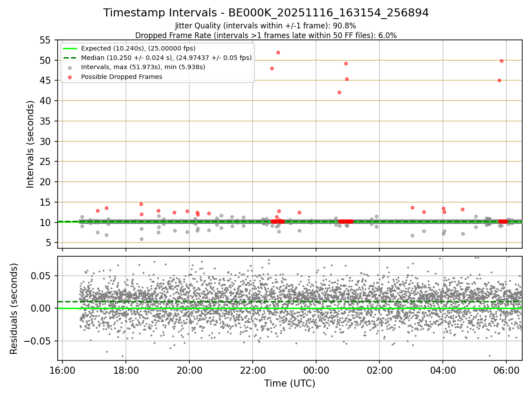Click the x-axis tick label '06:00'
532x399 pixels.
coord(506,370)
